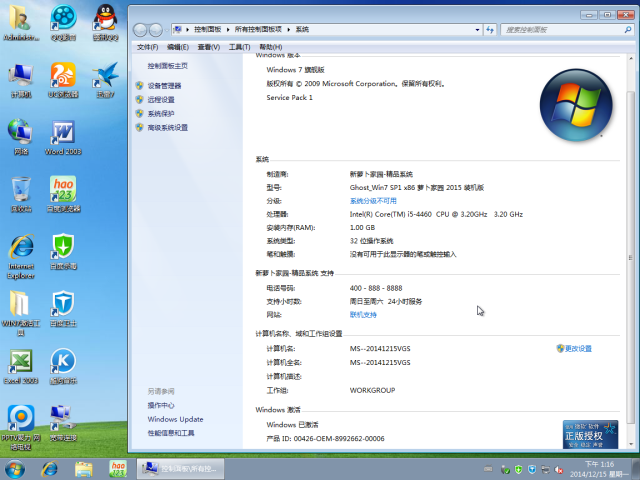Viewport: 640px width, 480px height.
Task: Open the Recycle Bin desktop icon
Action: tap(20, 195)
